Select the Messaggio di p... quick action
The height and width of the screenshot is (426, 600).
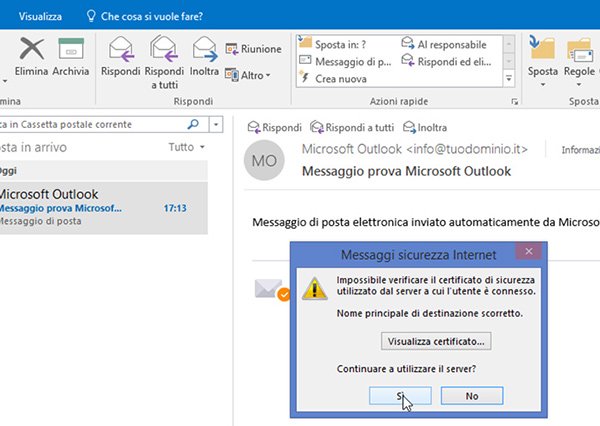(345, 61)
